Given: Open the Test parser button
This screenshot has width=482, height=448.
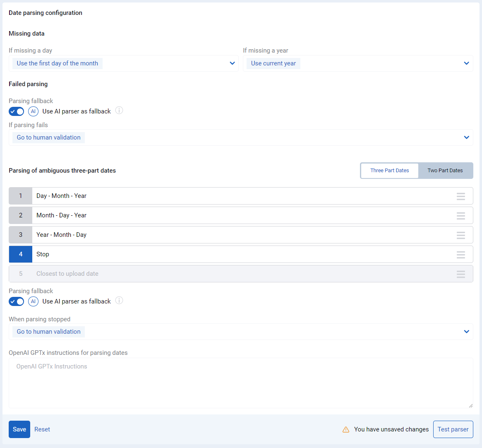Looking at the screenshot, I should (x=453, y=429).
